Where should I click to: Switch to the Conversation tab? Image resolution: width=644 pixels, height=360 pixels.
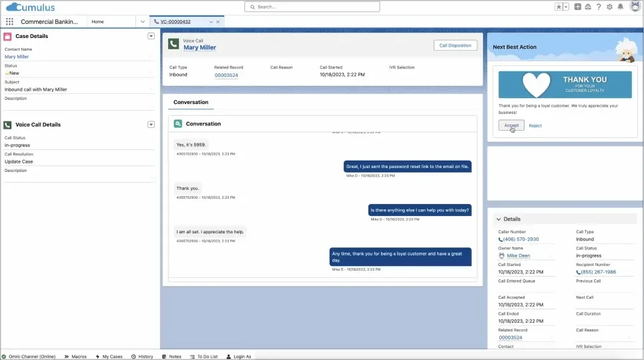click(191, 102)
